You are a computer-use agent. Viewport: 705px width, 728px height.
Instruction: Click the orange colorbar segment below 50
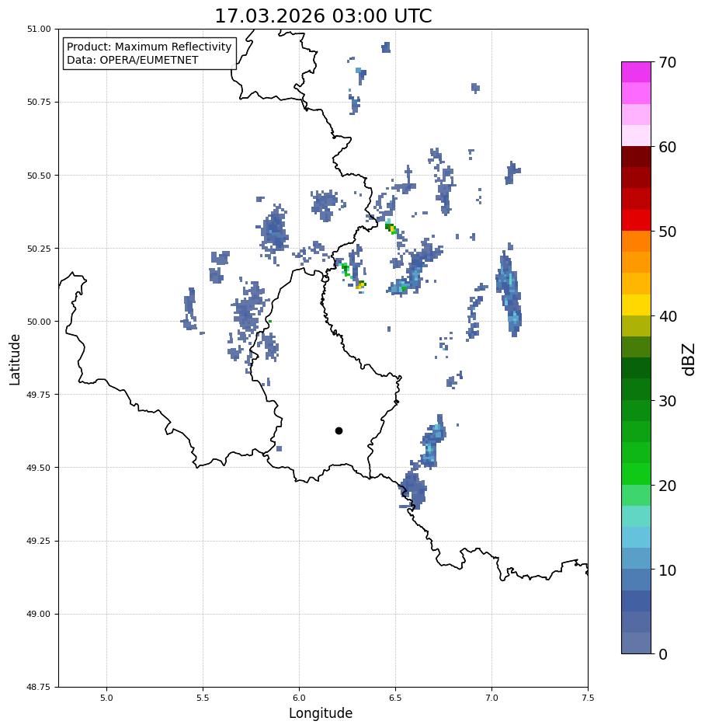click(637, 242)
